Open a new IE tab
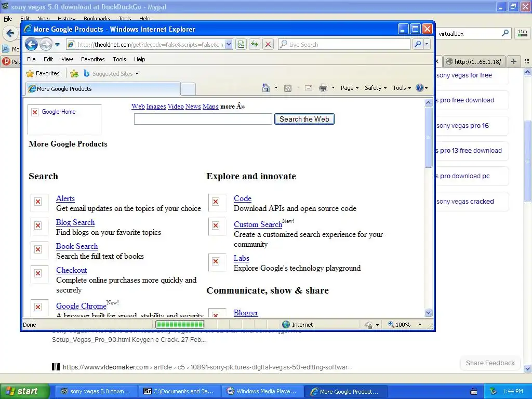This screenshot has height=399, width=532. [188, 89]
